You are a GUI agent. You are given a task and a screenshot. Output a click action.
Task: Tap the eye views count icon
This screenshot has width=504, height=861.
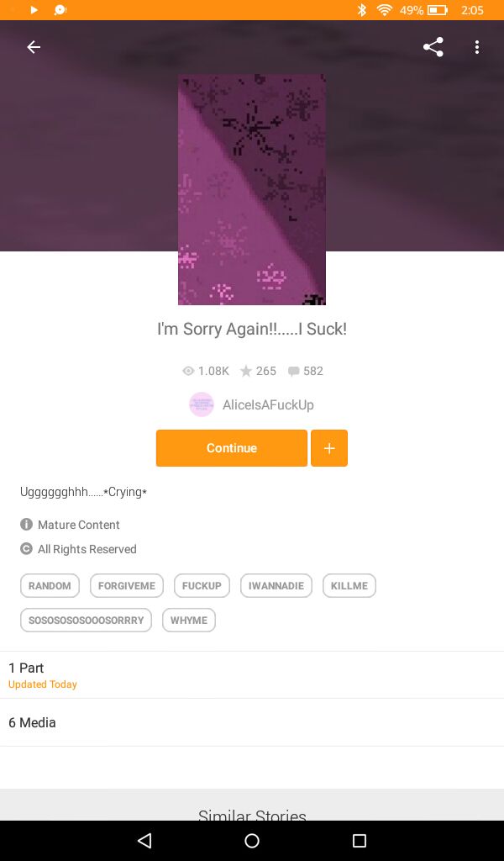tap(188, 371)
